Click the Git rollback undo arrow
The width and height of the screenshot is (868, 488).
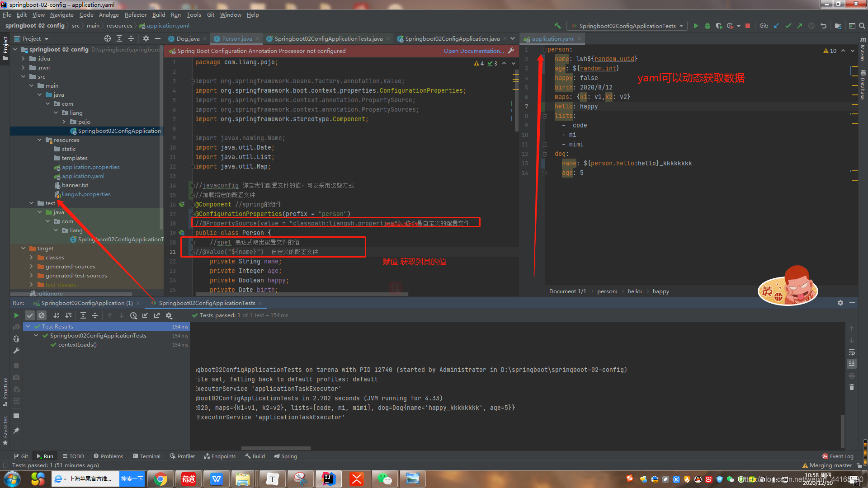[x=823, y=26]
